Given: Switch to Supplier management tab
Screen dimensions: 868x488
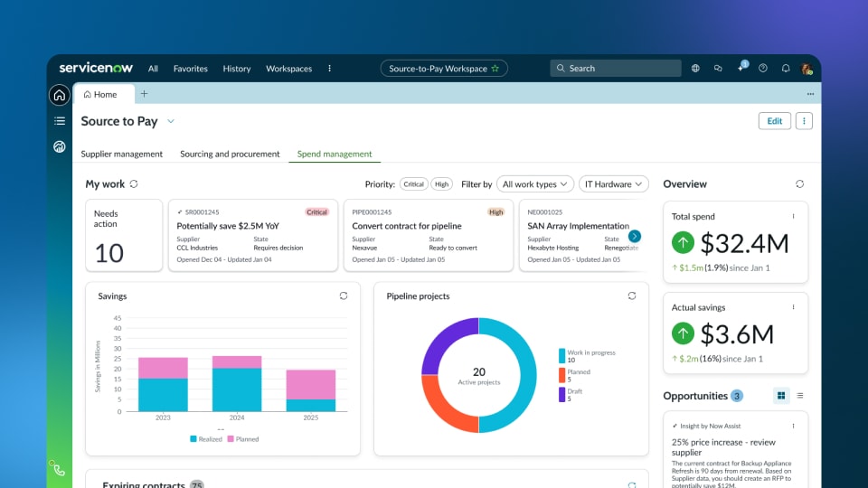Looking at the screenshot, I should click(122, 155).
